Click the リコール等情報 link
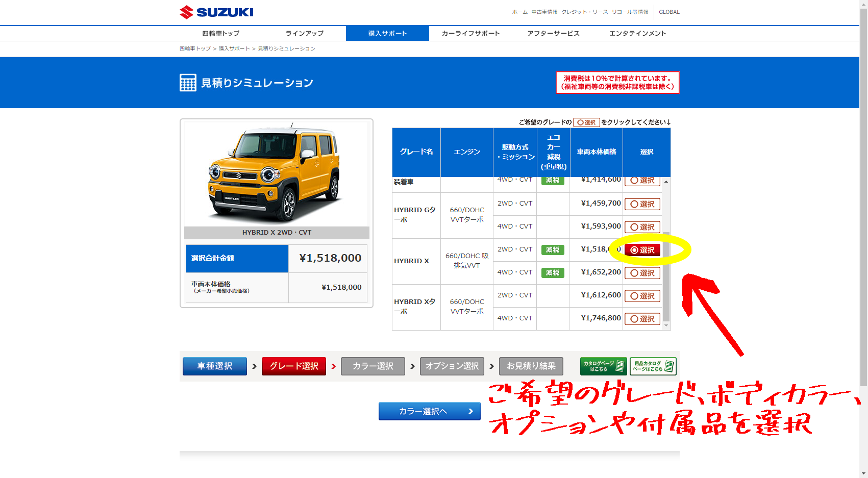Viewport: 868px width, 478px height. 630,12
